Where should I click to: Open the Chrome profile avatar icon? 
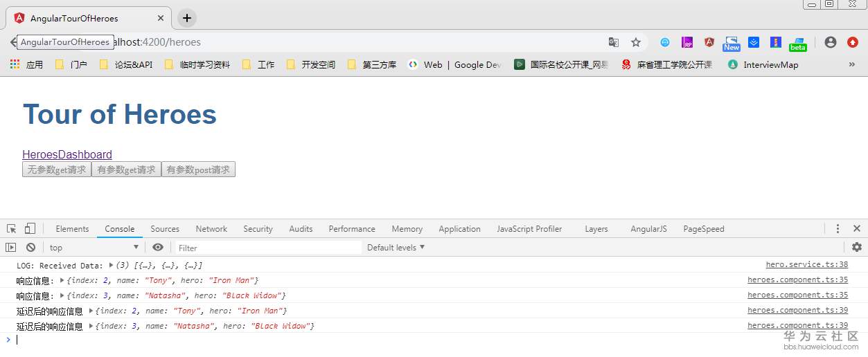[x=831, y=42]
